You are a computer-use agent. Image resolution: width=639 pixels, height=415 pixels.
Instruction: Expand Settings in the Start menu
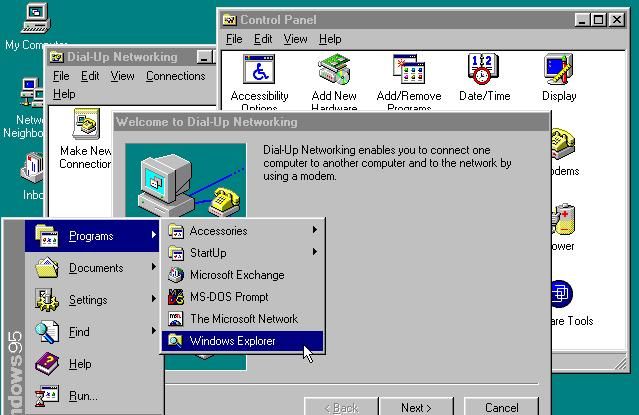[x=92, y=300]
